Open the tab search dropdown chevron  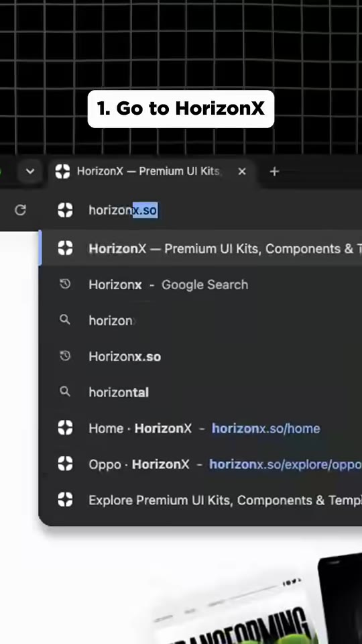[x=30, y=171]
